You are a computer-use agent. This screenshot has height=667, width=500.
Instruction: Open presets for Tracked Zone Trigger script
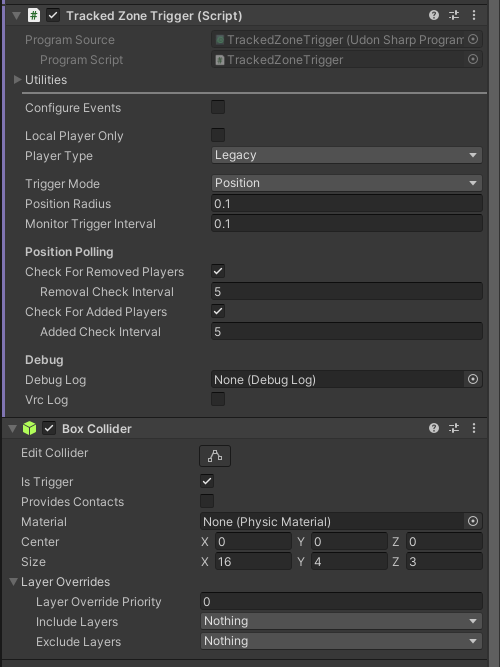[x=454, y=16]
